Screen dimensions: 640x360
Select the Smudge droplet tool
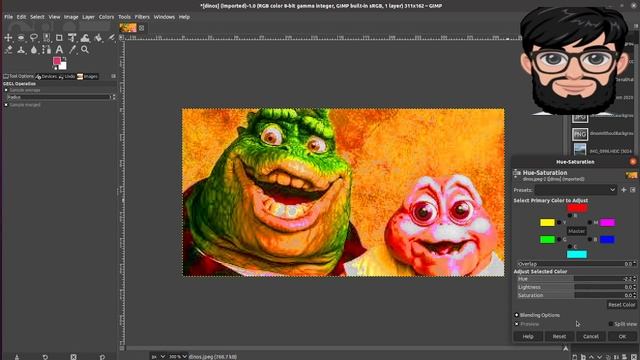point(33,50)
